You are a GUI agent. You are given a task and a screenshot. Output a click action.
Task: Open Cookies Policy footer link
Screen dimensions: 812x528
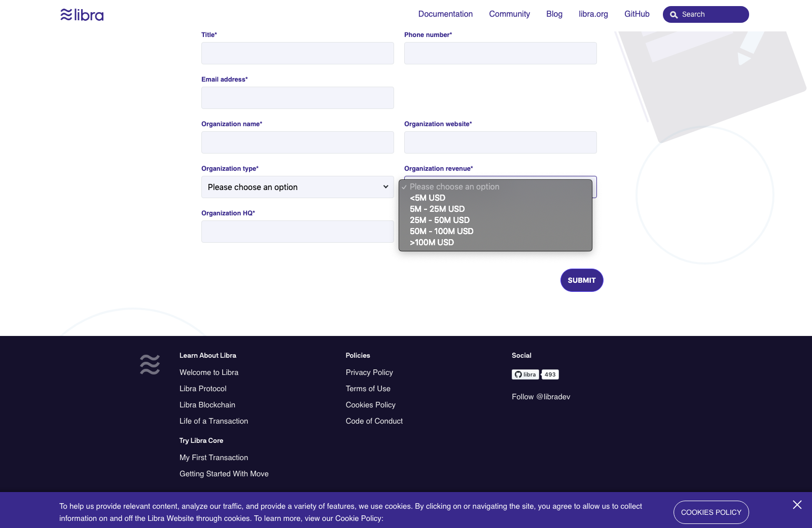pos(371,405)
